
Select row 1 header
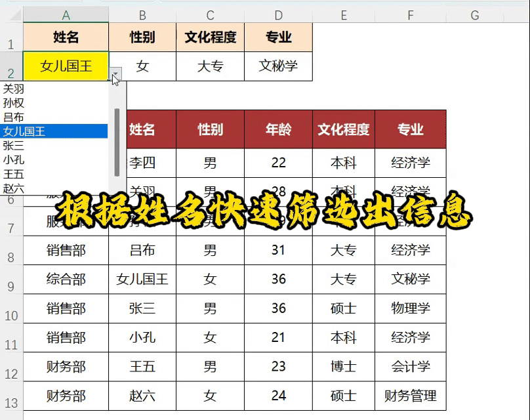pos(11,37)
